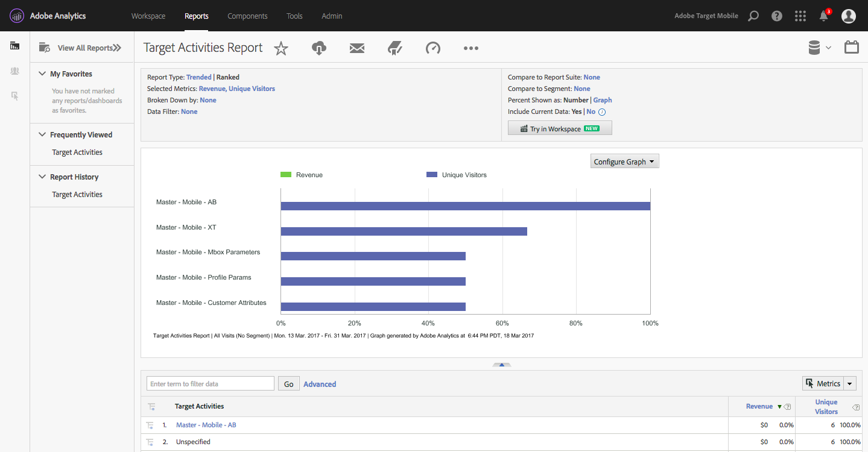The image size is (868, 452).
Task: Open the search magnifier in top bar
Action: [x=753, y=16]
